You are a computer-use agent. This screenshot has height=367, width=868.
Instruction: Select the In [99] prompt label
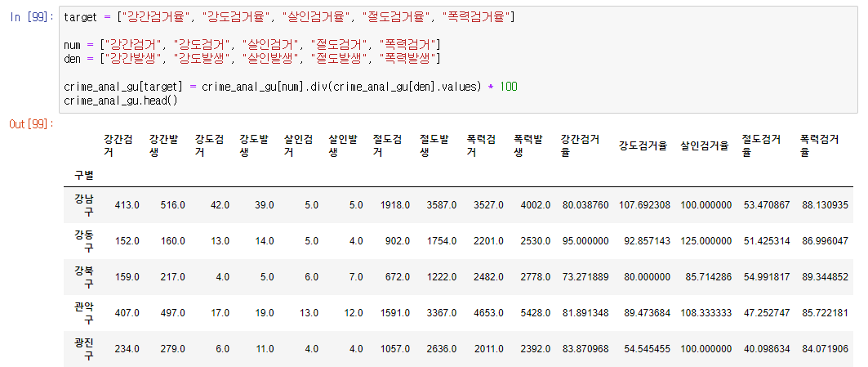pyautogui.click(x=32, y=17)
